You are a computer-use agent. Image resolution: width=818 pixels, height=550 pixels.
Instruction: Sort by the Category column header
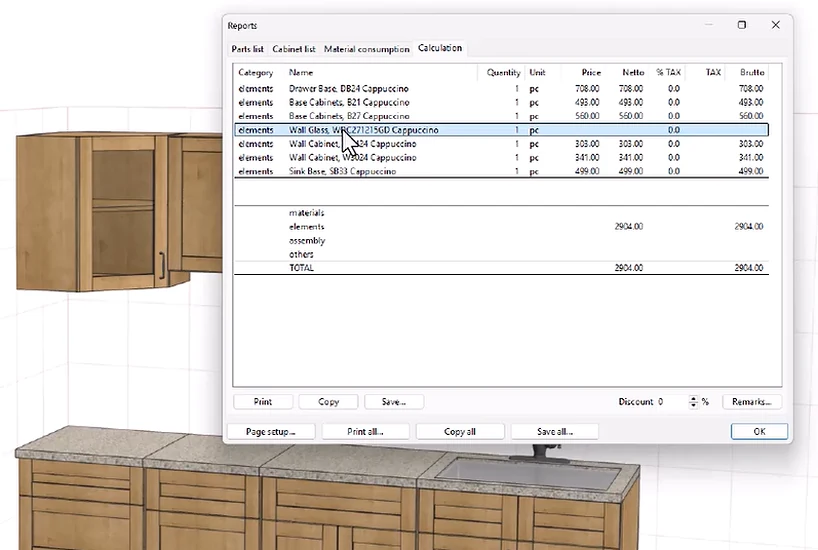pyautogui.click(x=256, y=73)
